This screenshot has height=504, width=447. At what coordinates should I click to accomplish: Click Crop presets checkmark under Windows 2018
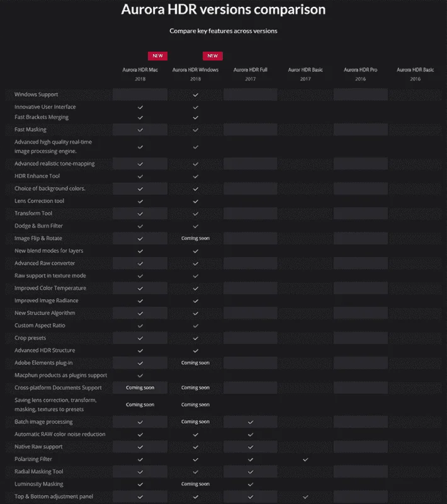click(x=195, y=338)
